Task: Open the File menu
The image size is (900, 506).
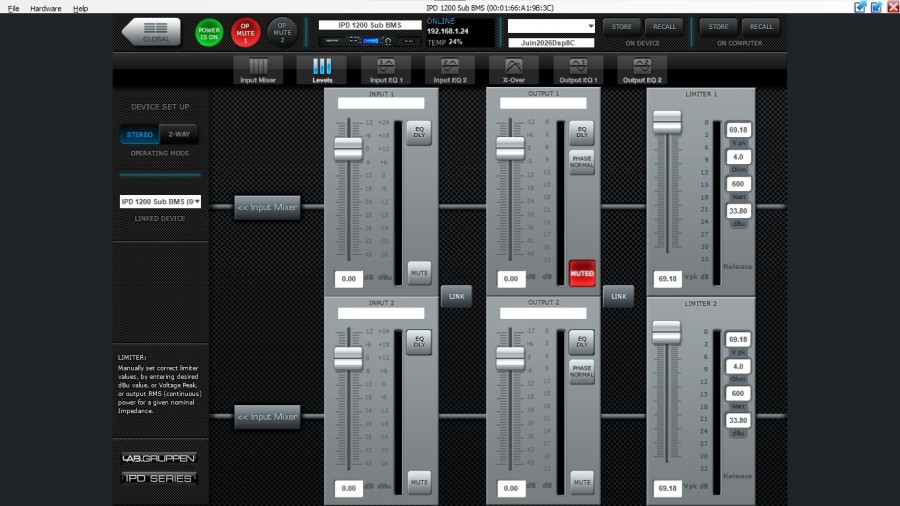Action: [13, 9]
